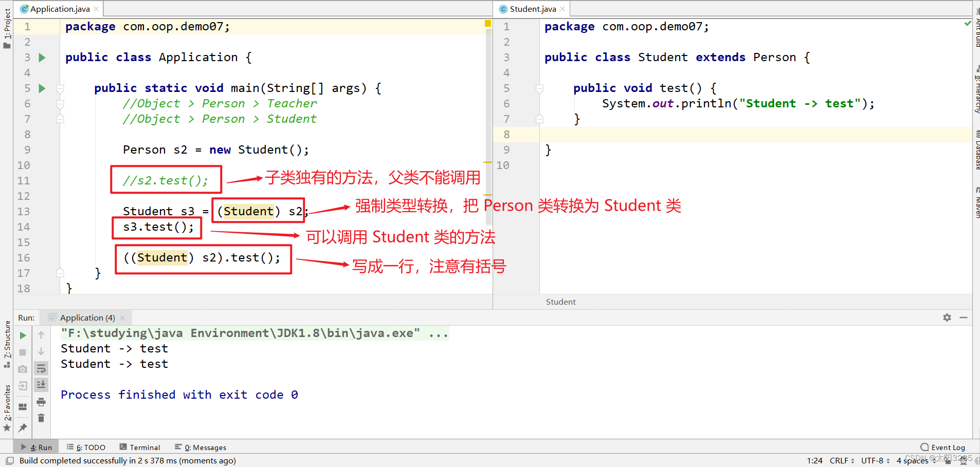The image size is (980, 467).
Task: Print the console output
Action: (41, 402)
